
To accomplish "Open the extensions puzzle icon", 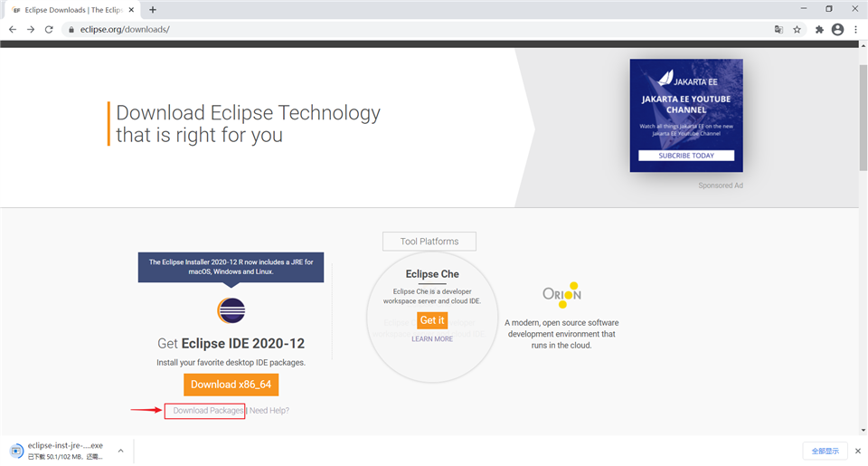I will (x=819, y=29).
